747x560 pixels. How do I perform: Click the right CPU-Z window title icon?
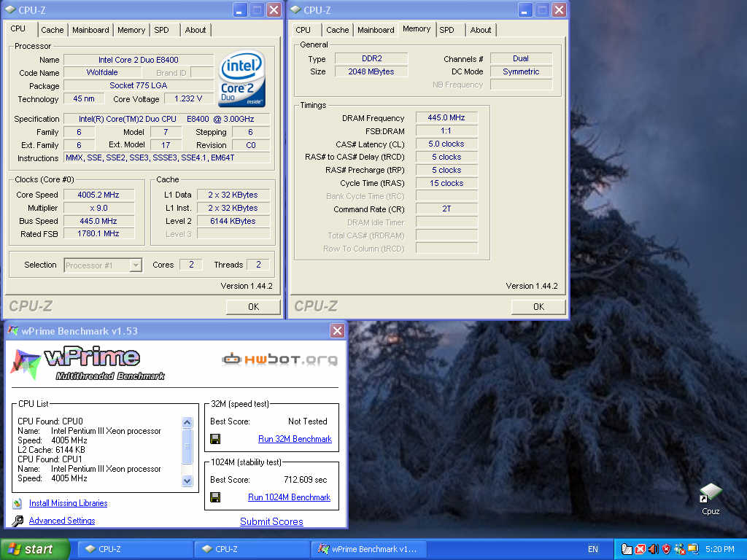295,9
